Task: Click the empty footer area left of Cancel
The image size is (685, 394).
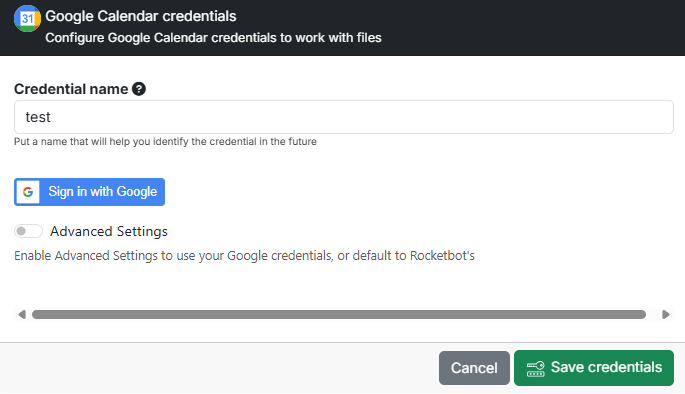Action: [218, 368]
